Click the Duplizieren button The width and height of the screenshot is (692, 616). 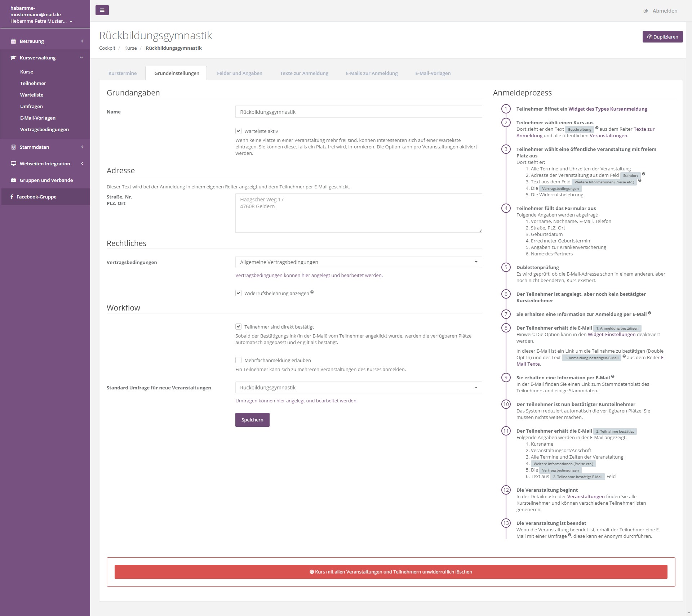click(662, 37)
